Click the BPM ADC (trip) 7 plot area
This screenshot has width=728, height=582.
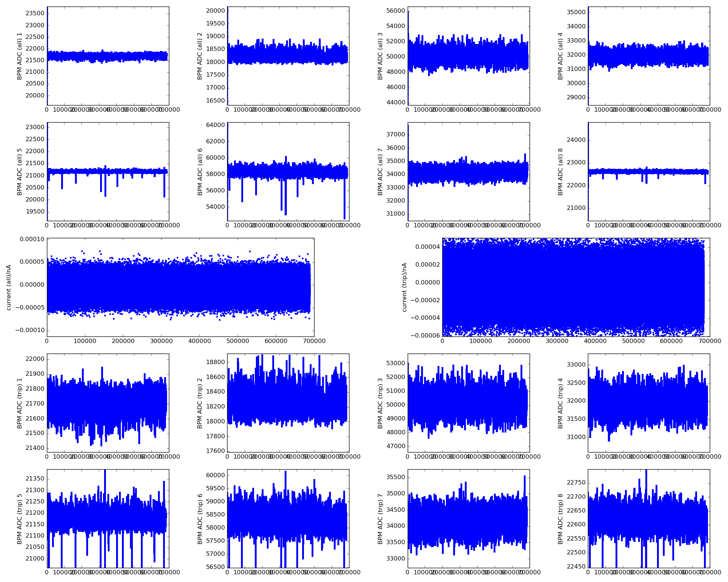point(468,518)
